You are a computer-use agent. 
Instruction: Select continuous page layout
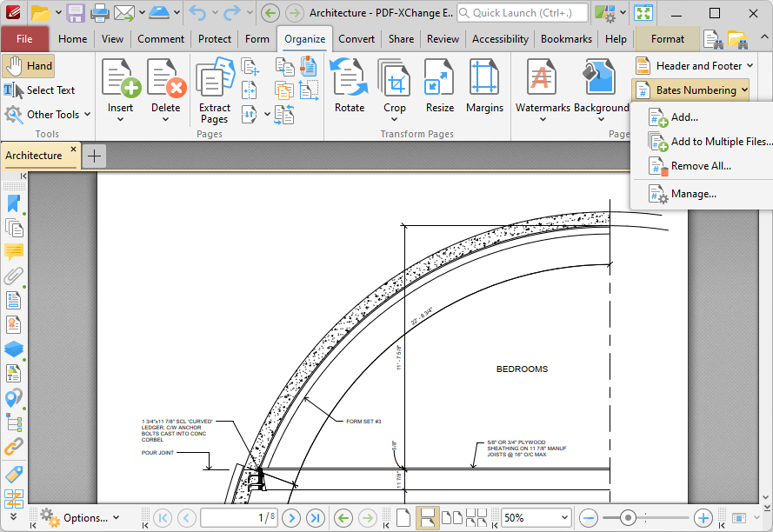point(428,518)
